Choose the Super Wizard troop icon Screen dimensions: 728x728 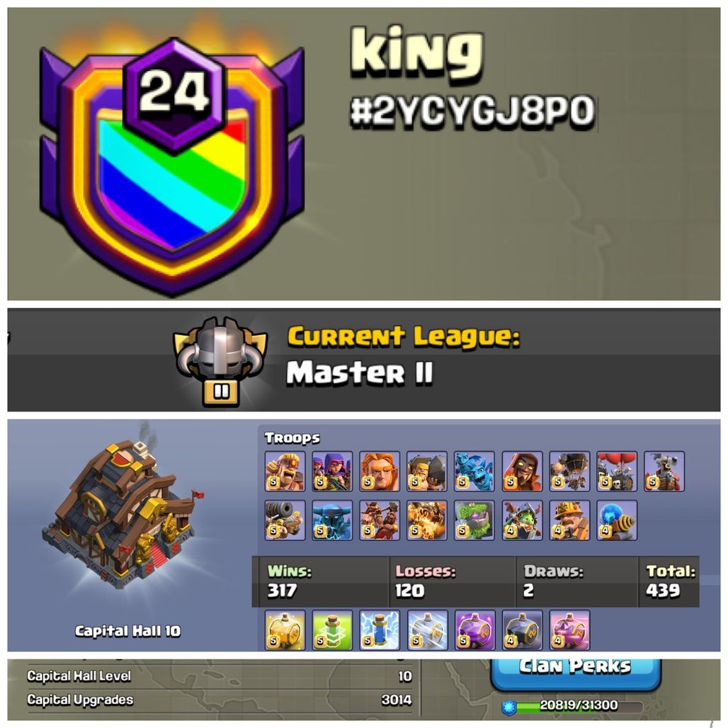pos(523,471)
